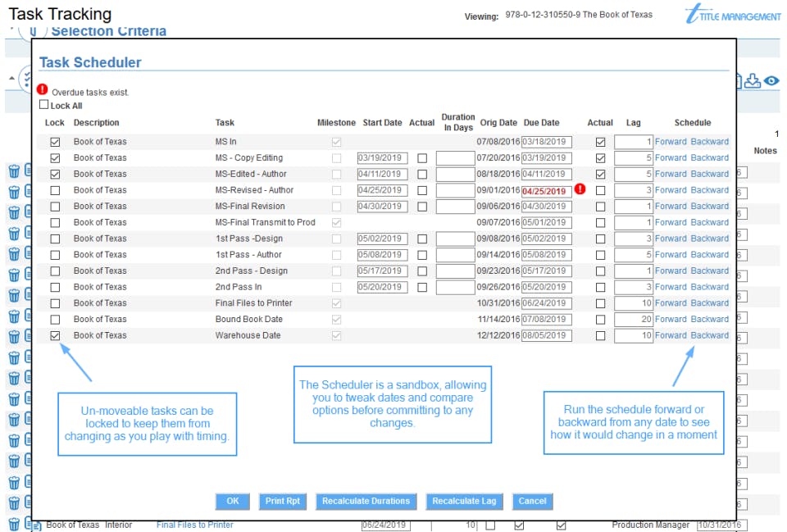Click the Cancel button
The image size is (787, 532).
[533, 501]
